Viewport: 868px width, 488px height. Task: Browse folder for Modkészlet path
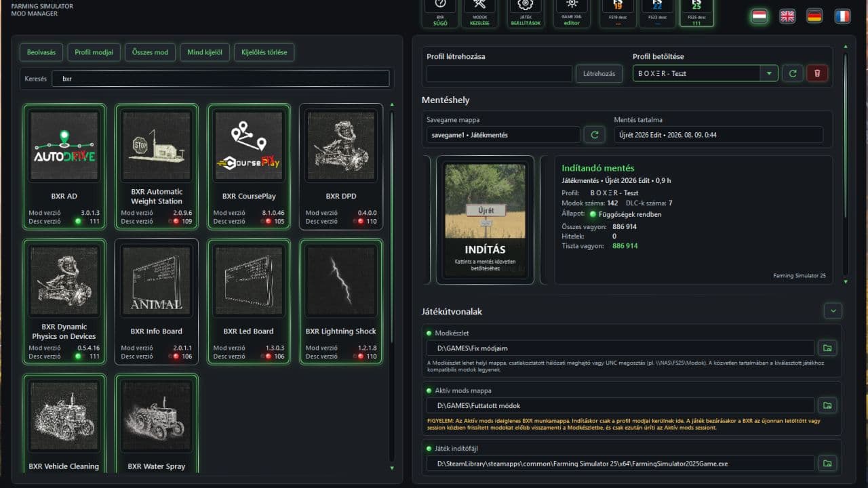pyautogui.click(x=827, y=348)
